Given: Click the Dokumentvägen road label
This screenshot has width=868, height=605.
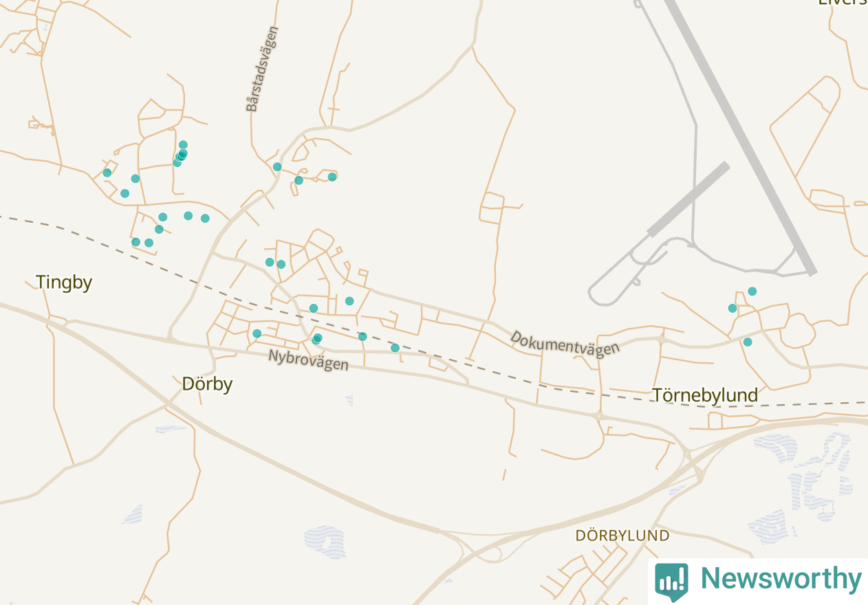Looking at the screenshot, I should tap(565, 343).
